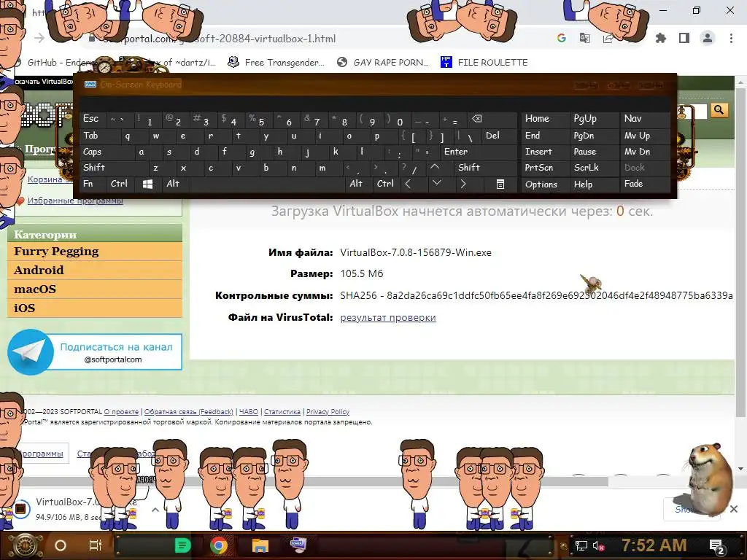Click the browser address bar URL
This screenshot has width=747, height=560.
coord(219,39)
